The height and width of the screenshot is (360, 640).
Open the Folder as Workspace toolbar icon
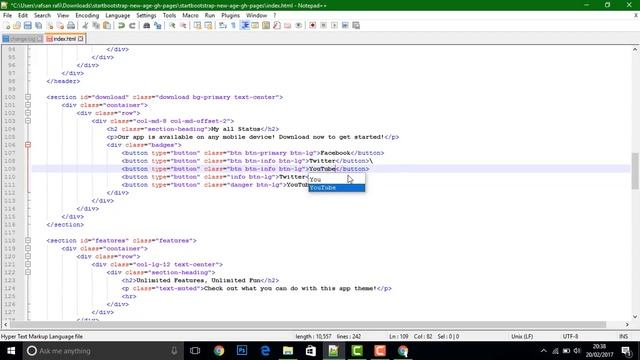click(x=288, y=25)
